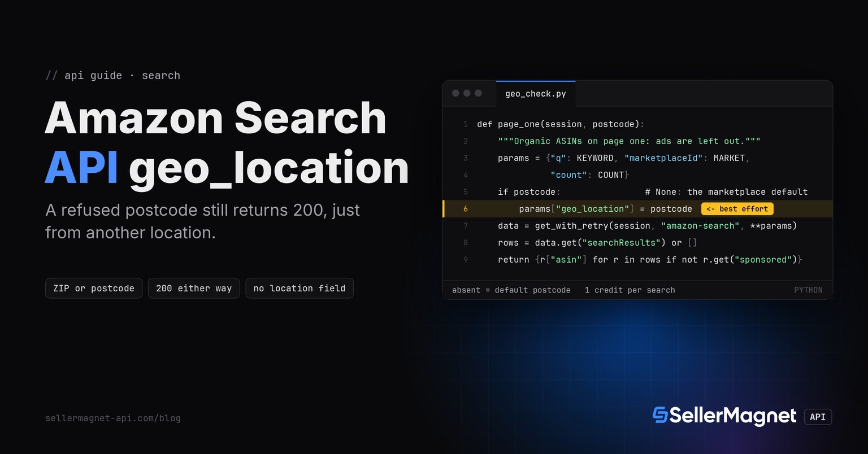Click the blue SellerMagnet S logo mark
The width and height of the screenshot is (868, 454).
click(x=660, y=415)
